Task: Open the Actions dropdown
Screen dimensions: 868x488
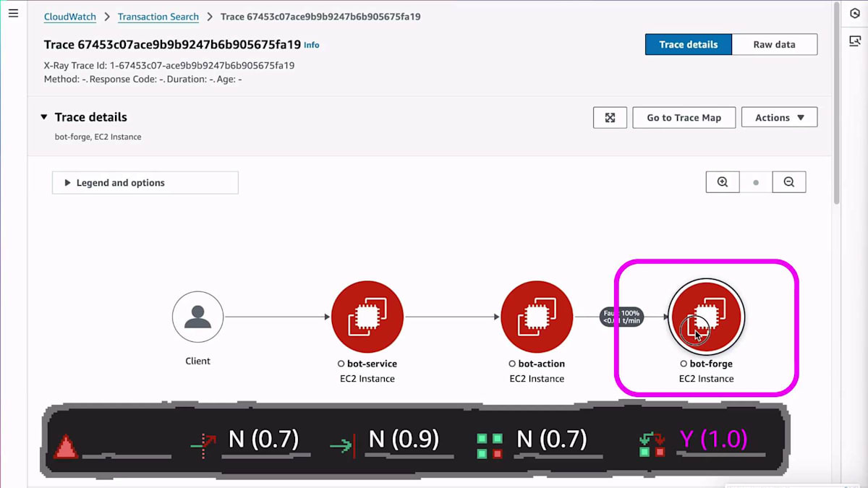Action: [780, 118]
